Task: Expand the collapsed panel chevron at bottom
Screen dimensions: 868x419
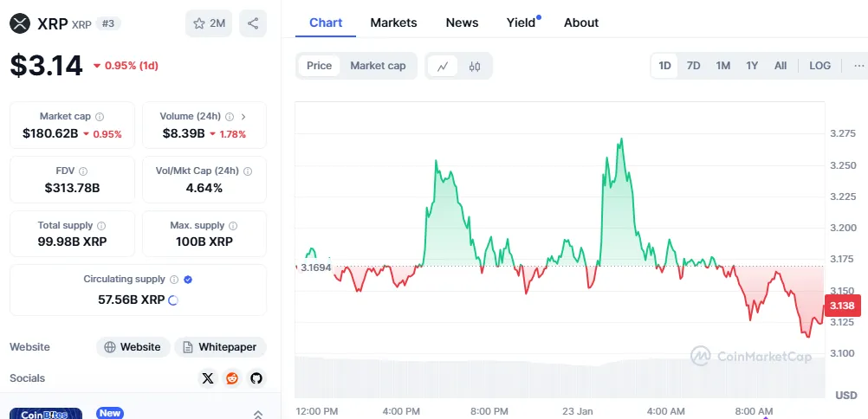Action: point(257,414)
